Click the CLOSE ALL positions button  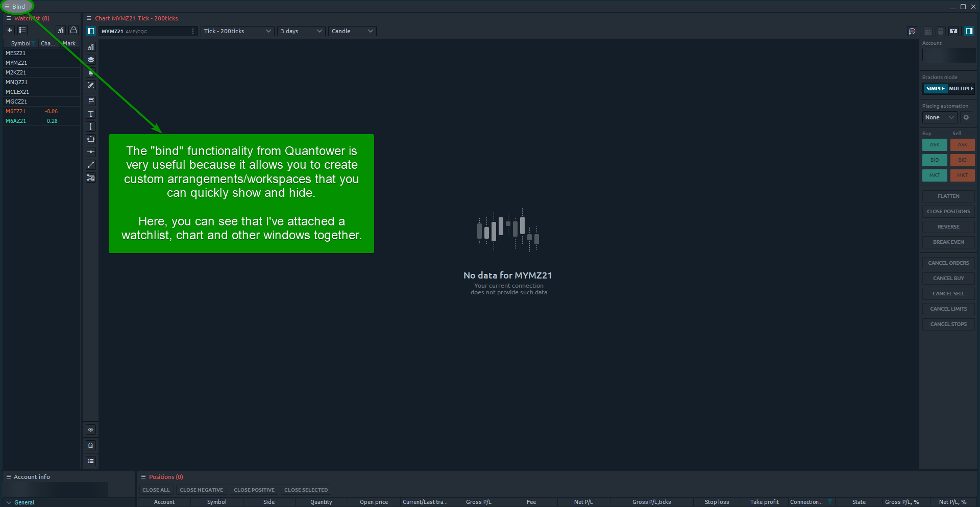click(156, 490)
